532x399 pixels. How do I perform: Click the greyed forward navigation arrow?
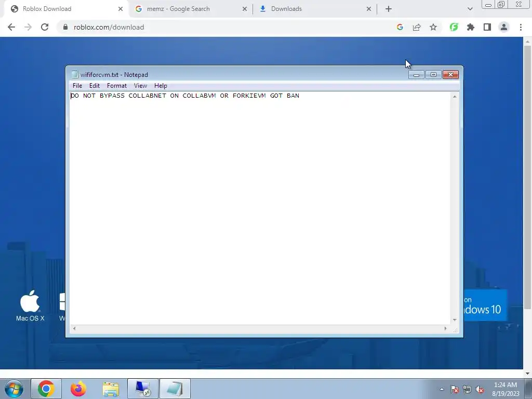pyautogui.click(x=28, y=27)
